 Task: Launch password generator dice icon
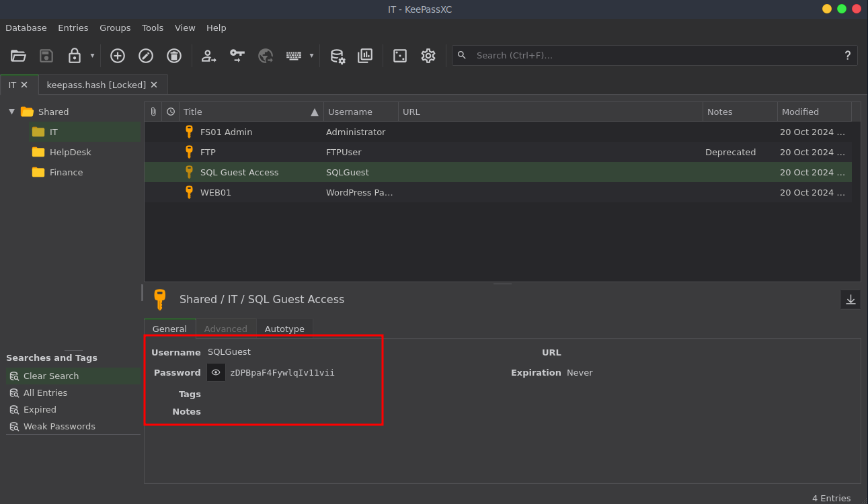point(400,56)
